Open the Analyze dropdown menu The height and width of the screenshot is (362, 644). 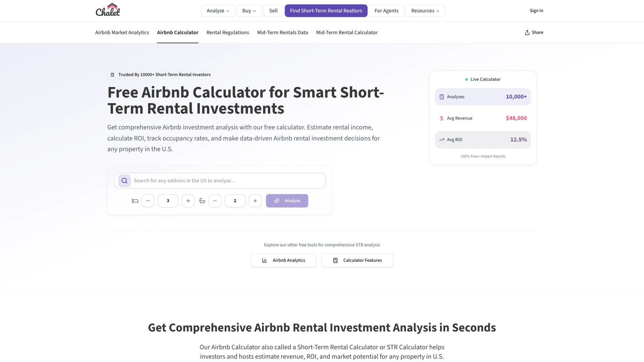(218, 11)
